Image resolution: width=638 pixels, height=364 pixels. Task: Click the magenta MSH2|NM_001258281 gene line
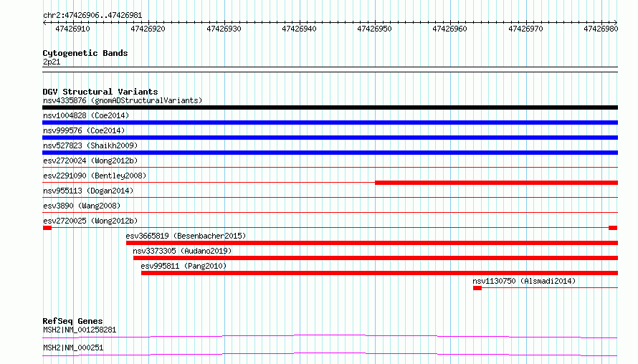[x=330, y=336]
